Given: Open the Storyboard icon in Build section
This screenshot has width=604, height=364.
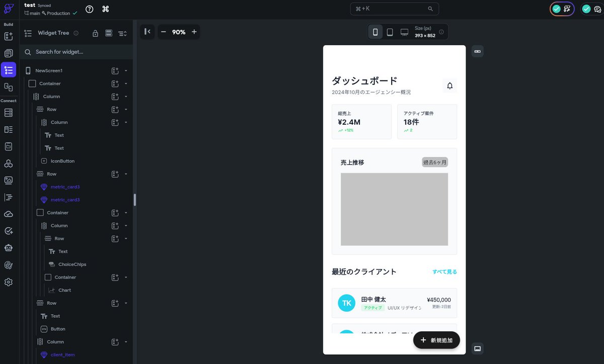Looking at the screenshot, I should pyautogui.click(x=8, y=87).
